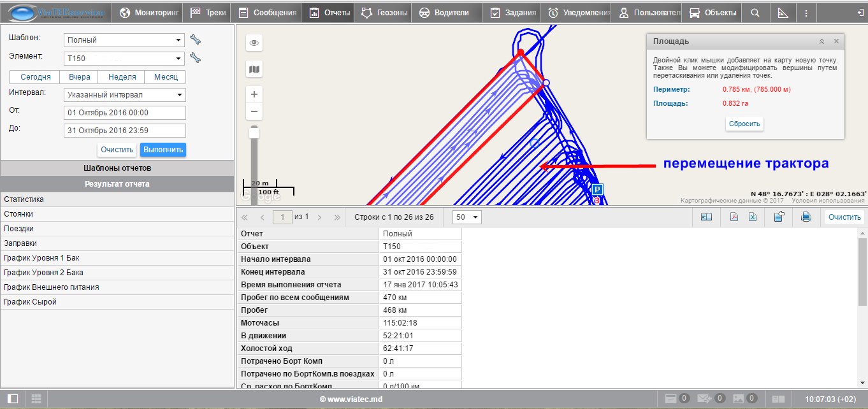The height and width of the screenshot is (409, 868).
Task: Toggle the left sidebar panel in status bar
Action: click(x=13, y=399)
